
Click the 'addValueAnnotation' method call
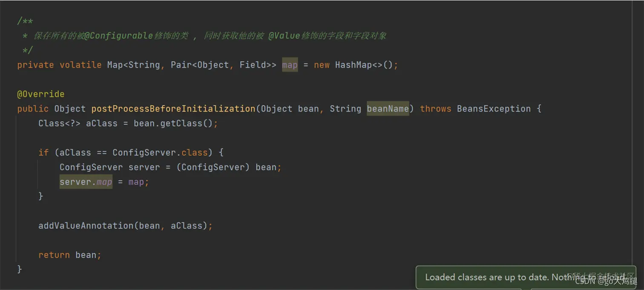86,226
